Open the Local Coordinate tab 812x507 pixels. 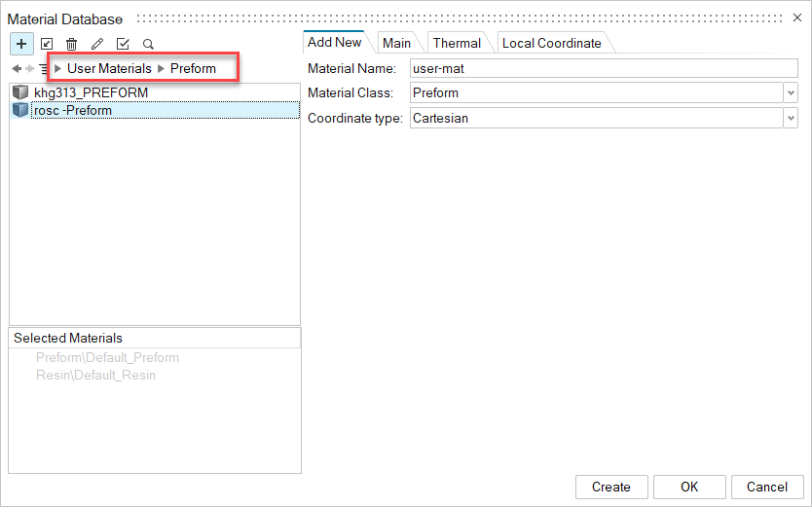click(x=551, y=43)
